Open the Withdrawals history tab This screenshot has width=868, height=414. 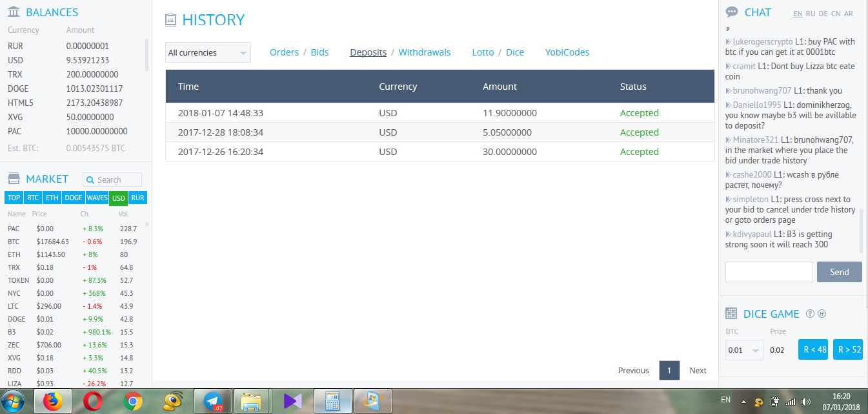coord(424,52)
